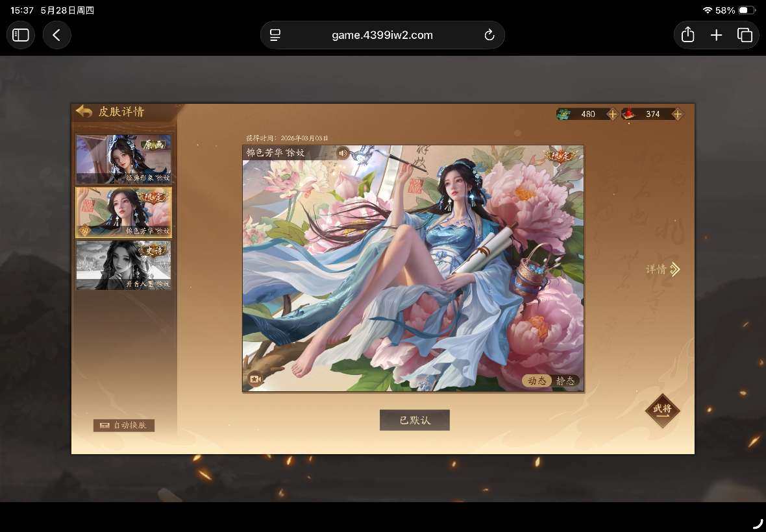Click the 锦色芳华 徐妏 skin name label
Screen dimensions: 766x532
(x=275, y=152)
